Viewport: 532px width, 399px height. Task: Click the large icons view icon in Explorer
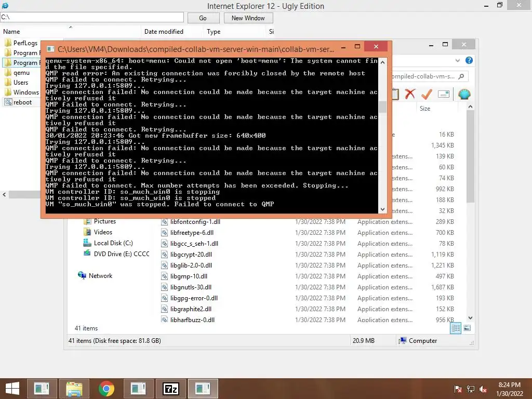tap(467, 328)
